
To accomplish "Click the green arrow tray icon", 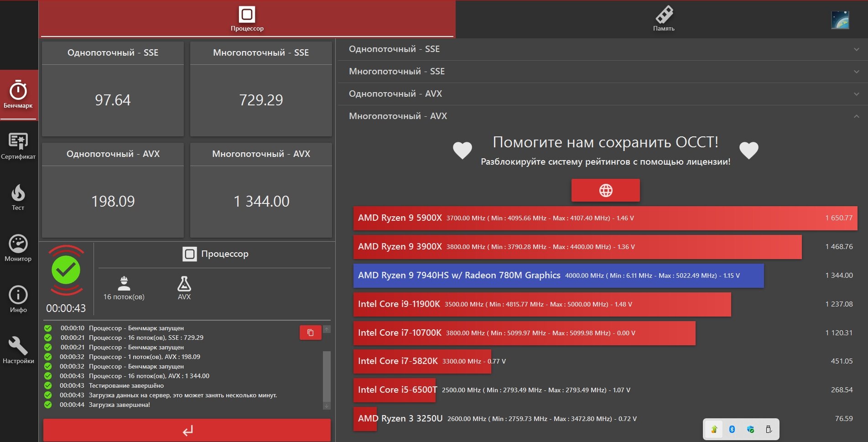I will [x=714, y=429].
